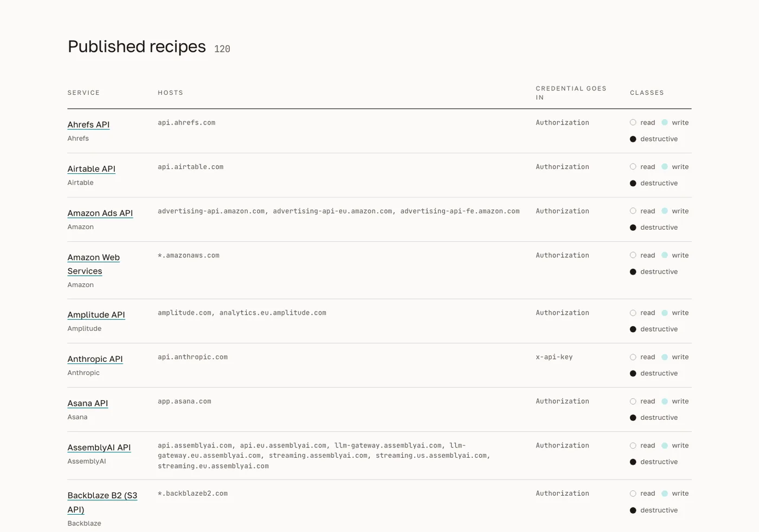Click the x-api-key credential for Anthropic
The width and height of the screenshot is (759, 532).
click(x=554, y=357)
